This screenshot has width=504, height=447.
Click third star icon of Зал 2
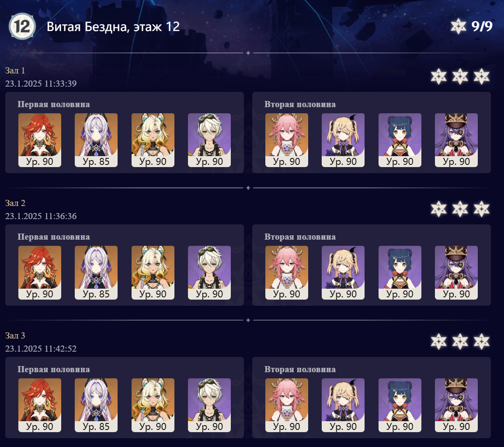coord(482,209)
